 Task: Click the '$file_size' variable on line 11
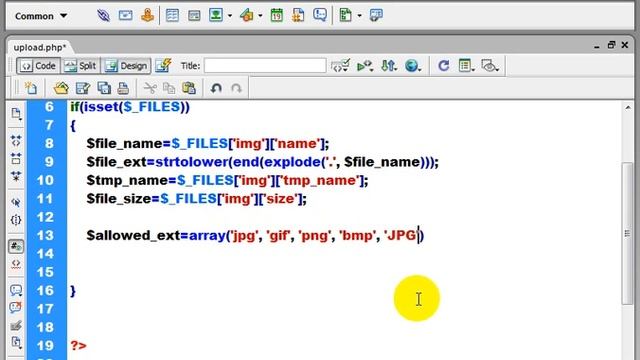(x=119, y=199)
